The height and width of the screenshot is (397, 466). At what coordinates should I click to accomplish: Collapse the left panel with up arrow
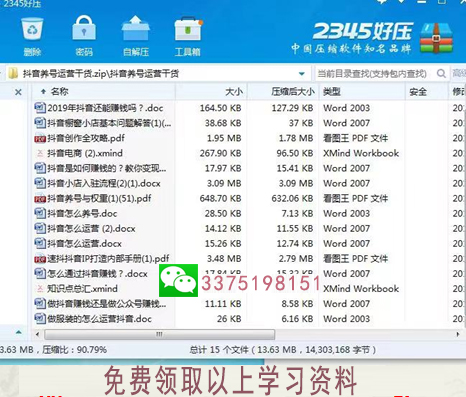(19, 332)
